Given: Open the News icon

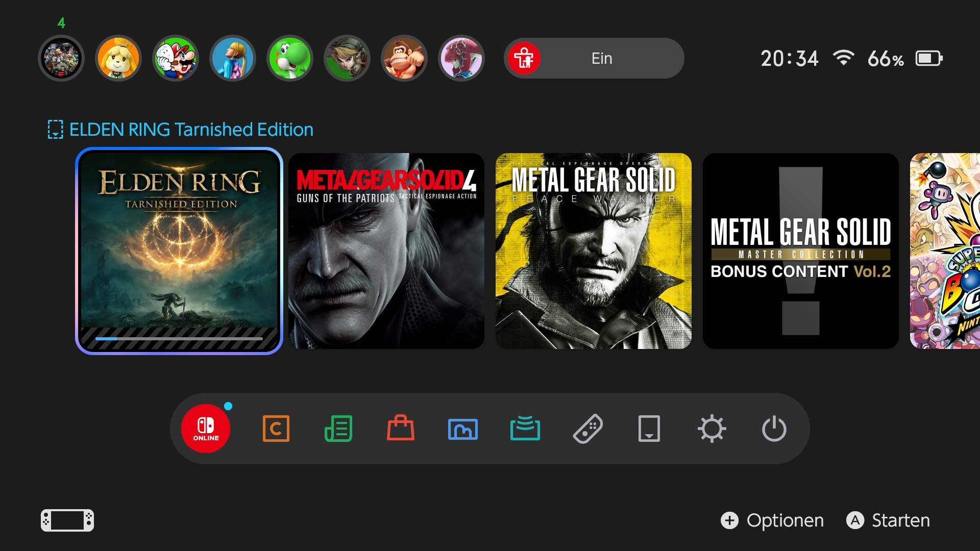Looking at the screenshot, I should [x=338, y=429].
